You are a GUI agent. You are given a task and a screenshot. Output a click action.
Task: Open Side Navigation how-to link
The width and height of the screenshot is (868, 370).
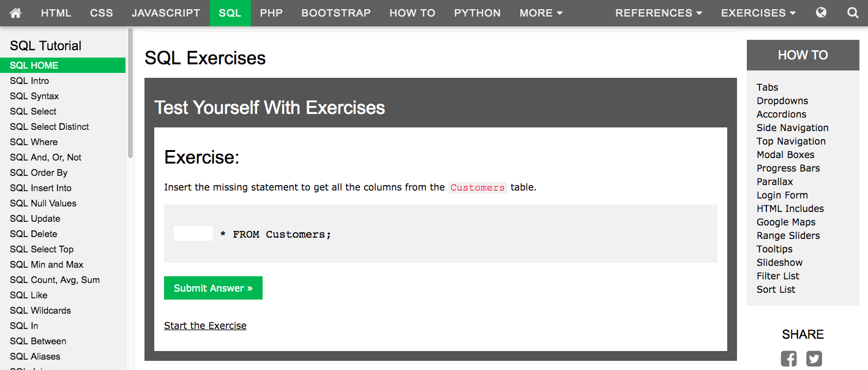[x=793, y=127]
